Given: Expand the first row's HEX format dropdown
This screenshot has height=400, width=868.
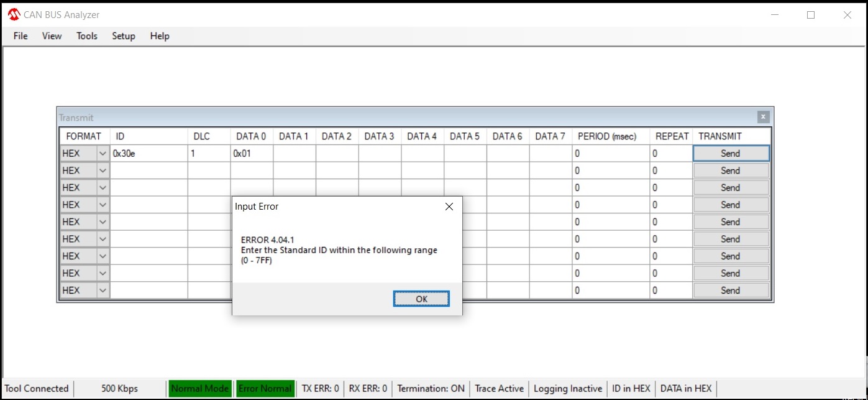Looking at the screenshot, I should pos(103,154).
